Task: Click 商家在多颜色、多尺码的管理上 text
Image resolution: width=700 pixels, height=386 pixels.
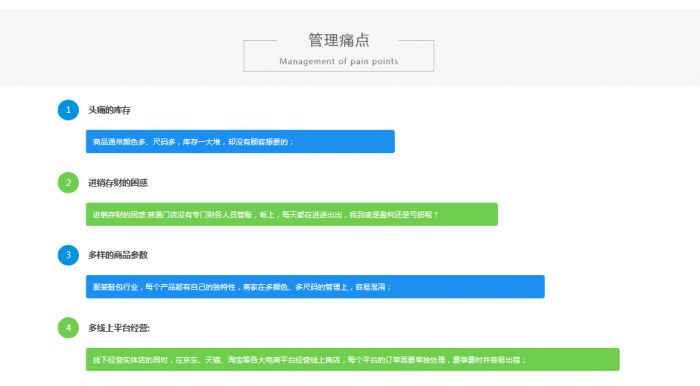Action: (x=295, y=287)
